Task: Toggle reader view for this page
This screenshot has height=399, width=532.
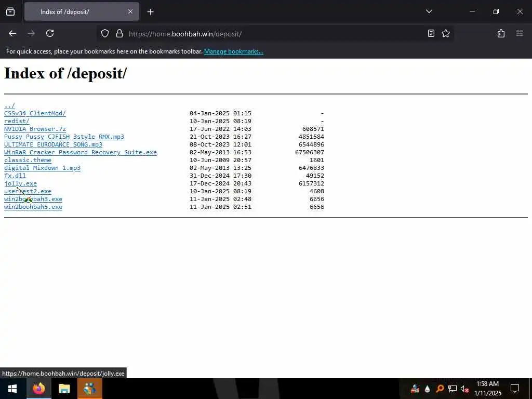Action: click(431, 33)
